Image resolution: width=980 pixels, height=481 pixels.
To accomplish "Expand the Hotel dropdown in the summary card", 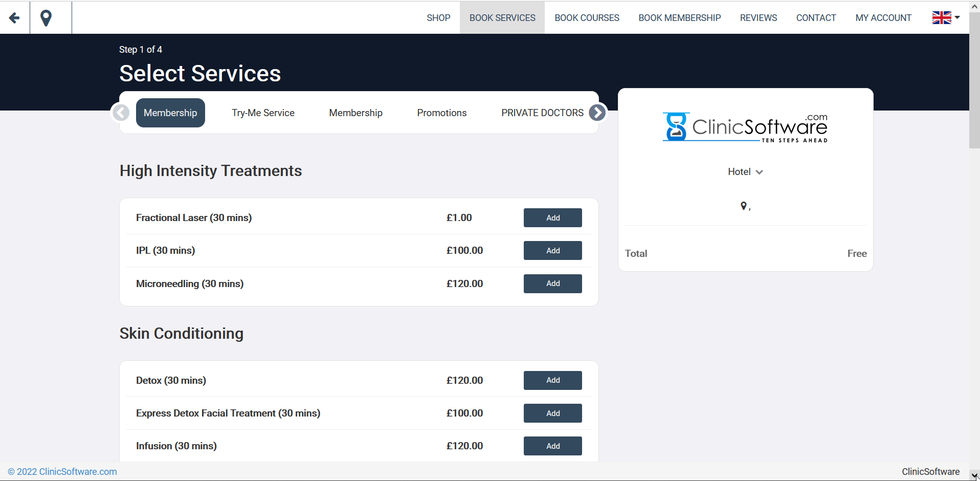I will [745, 171].
